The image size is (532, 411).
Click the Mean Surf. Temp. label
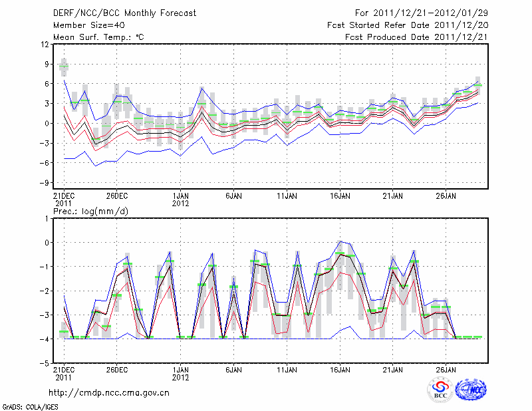coord(98,37)
